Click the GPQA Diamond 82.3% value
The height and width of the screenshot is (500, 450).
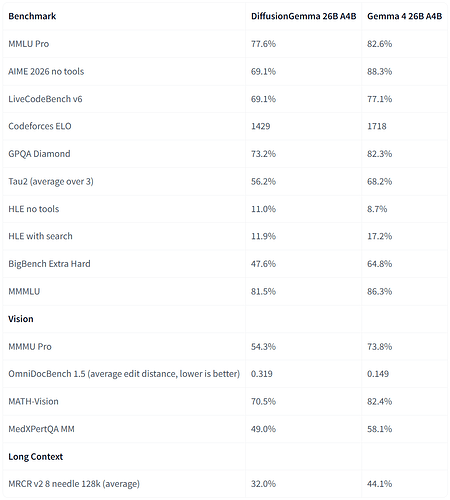point(379,154)
